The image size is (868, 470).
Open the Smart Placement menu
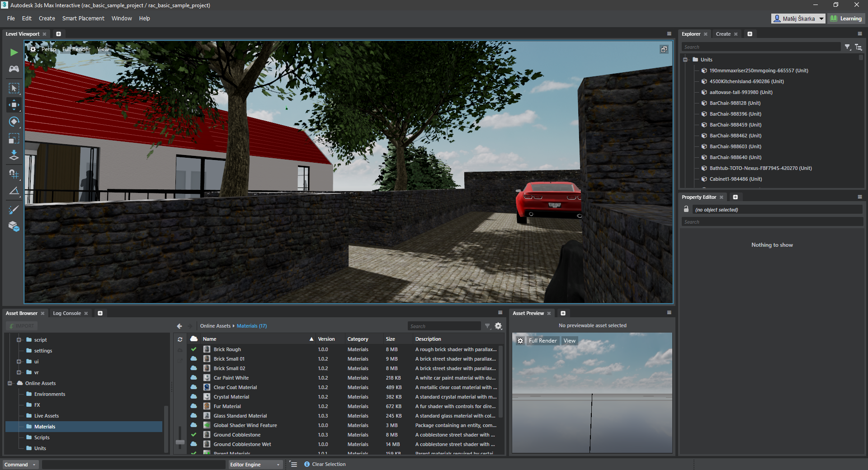pos(83,19)
